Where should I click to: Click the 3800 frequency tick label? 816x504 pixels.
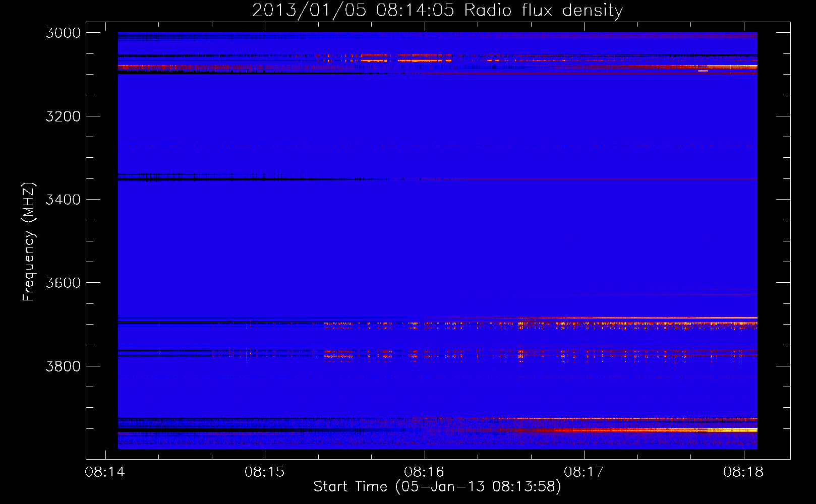[x=63, y=366]
